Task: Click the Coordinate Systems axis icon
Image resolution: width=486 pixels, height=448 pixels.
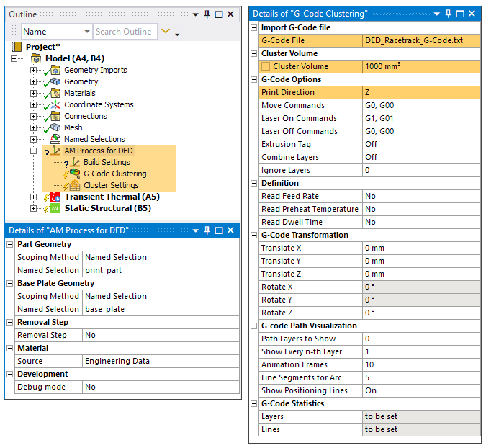Action: point(55,105)
